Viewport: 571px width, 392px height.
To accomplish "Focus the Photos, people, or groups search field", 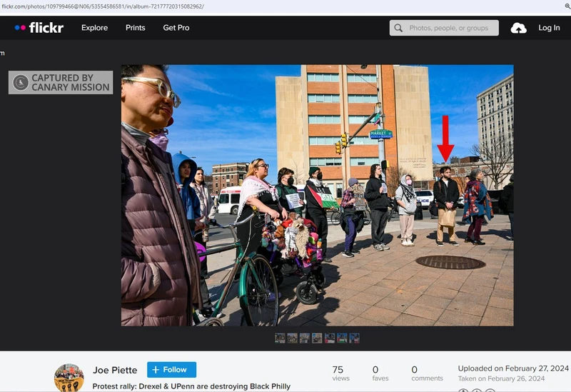I will (x=450, y=28).
